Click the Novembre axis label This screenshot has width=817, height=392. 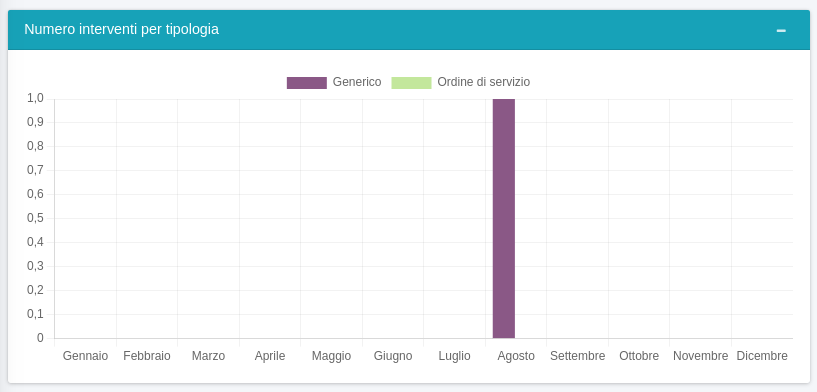pos(701,356)
